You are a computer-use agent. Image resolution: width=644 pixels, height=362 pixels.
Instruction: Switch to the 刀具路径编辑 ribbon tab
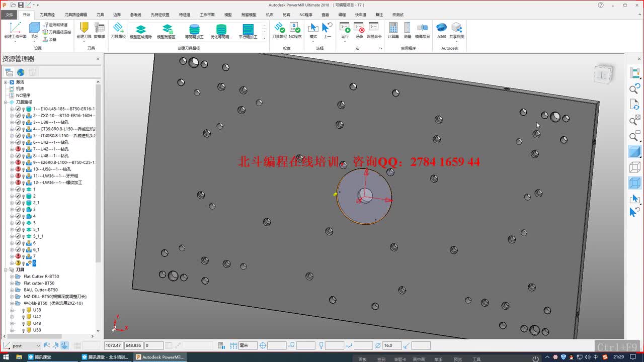pyautogui.click(x=75, y=15)
